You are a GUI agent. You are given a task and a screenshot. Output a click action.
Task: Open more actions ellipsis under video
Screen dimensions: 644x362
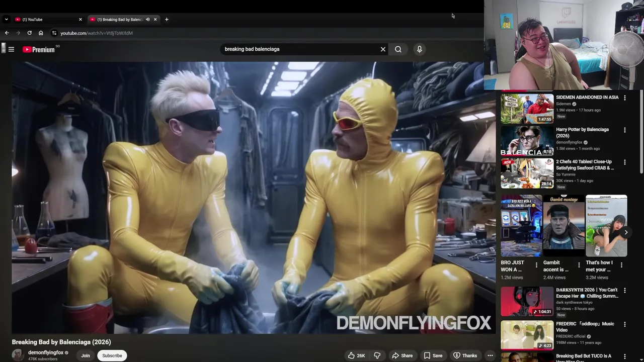tap(490, 355)
